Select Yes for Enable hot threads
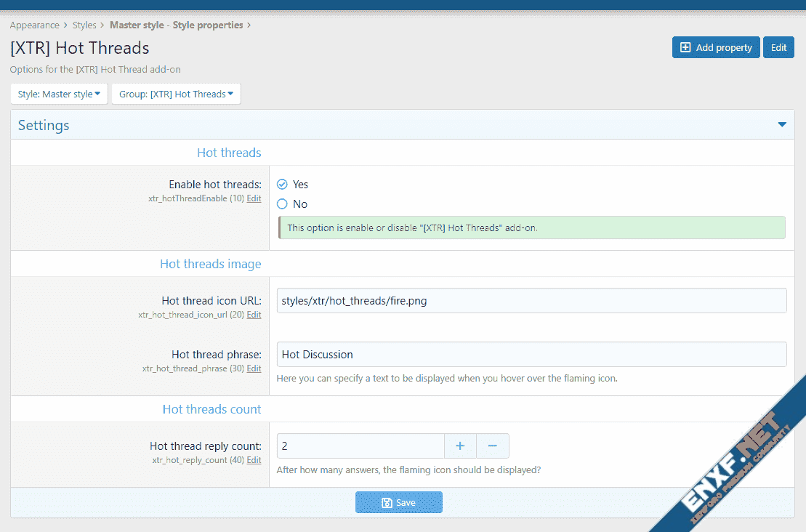The image size is (806, 532). (283, 185)
